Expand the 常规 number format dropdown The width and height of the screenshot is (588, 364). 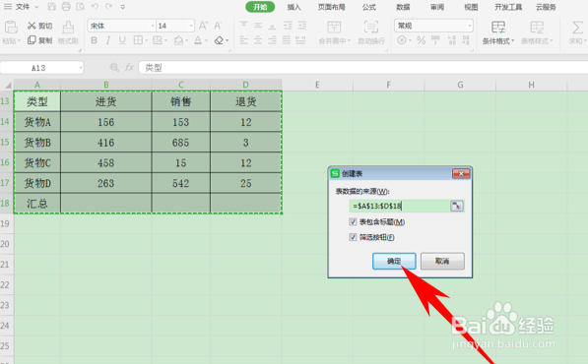[470, 26]
